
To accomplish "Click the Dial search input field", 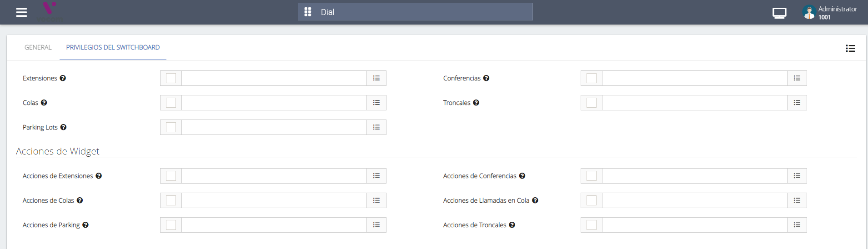I will click(423, 12).
